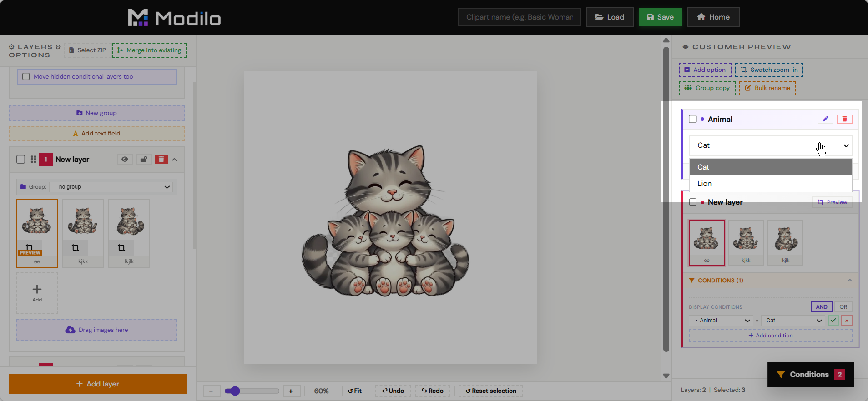The height and width of the screenshot is (401, 868).
Task: Toggle New layer visibility eye icon
Action: click(x=125, y=159)
